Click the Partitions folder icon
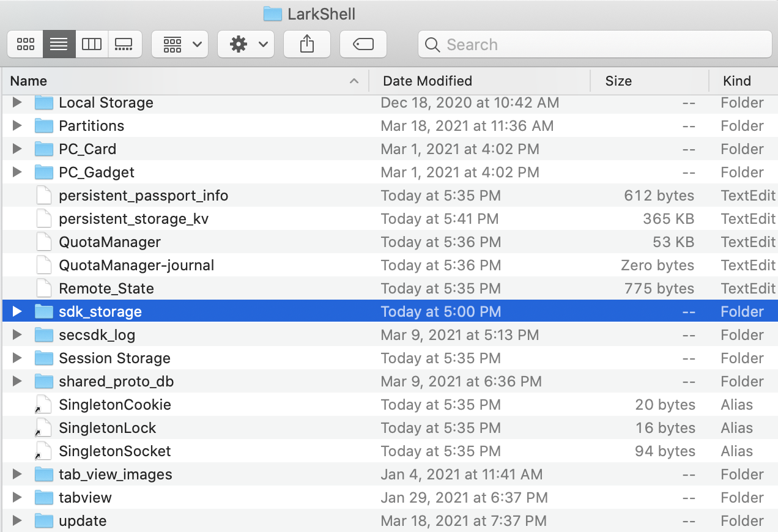This screenshot has height=532, width=778. [x=43, y=126]
